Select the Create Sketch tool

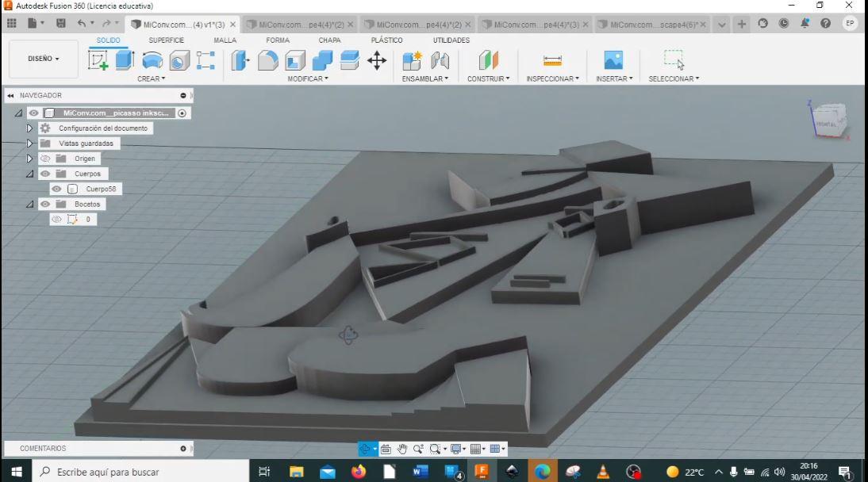98,59
